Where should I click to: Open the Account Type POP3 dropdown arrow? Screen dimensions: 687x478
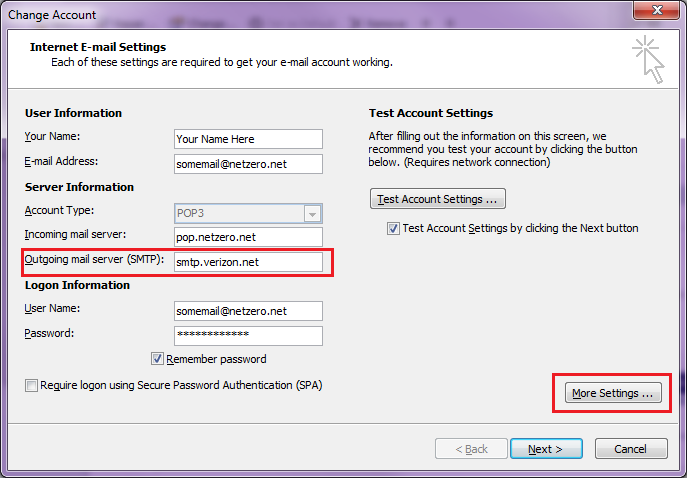312,213
